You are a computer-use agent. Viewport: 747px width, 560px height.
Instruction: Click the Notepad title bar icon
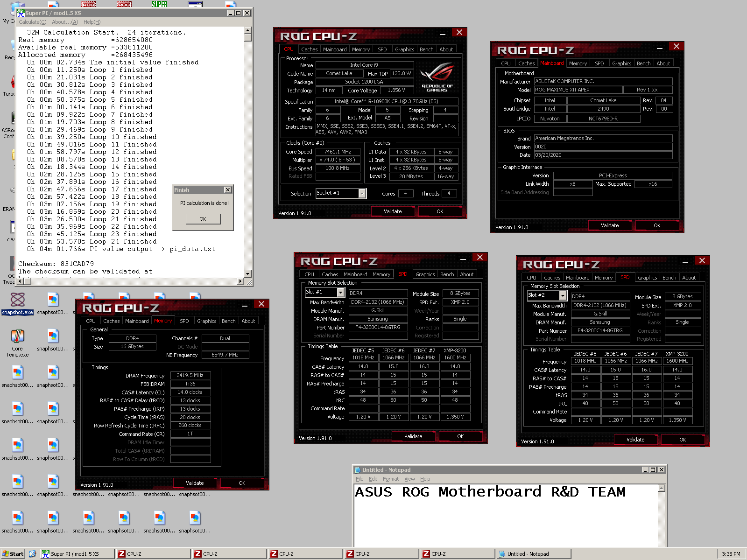pos(358,470)
